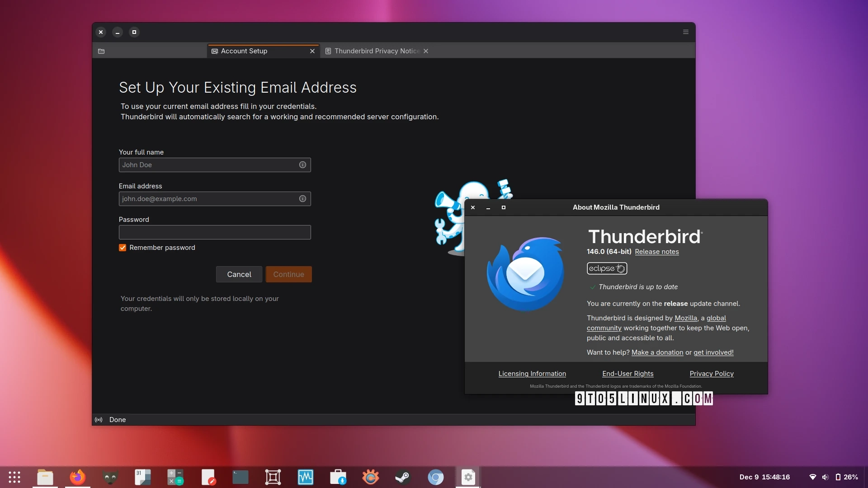The height and width of the screenshot is (488, 868).
Task: Launch Firefox from the dock
Action: point(77,477)
